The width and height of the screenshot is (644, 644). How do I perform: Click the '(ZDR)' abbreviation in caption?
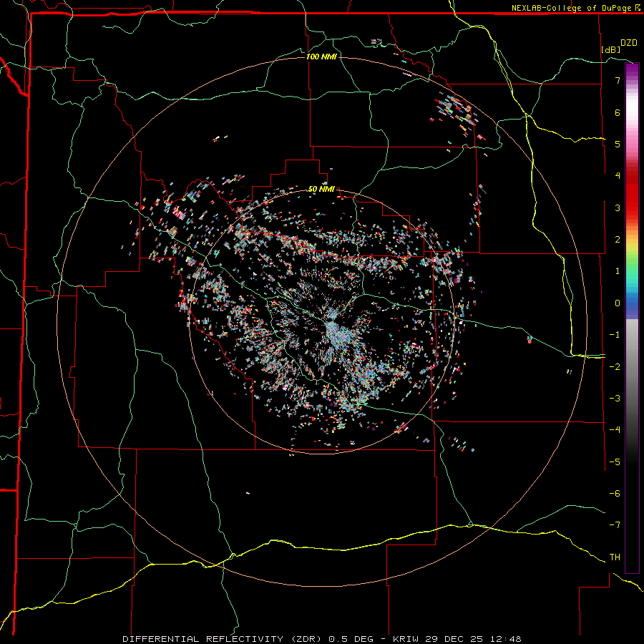[x=308, y=639]
